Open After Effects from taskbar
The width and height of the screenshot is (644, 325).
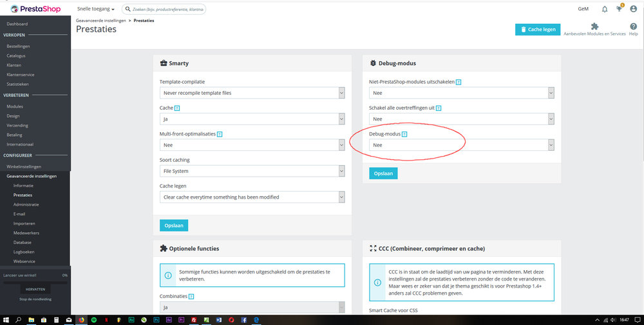coord(169,320)
